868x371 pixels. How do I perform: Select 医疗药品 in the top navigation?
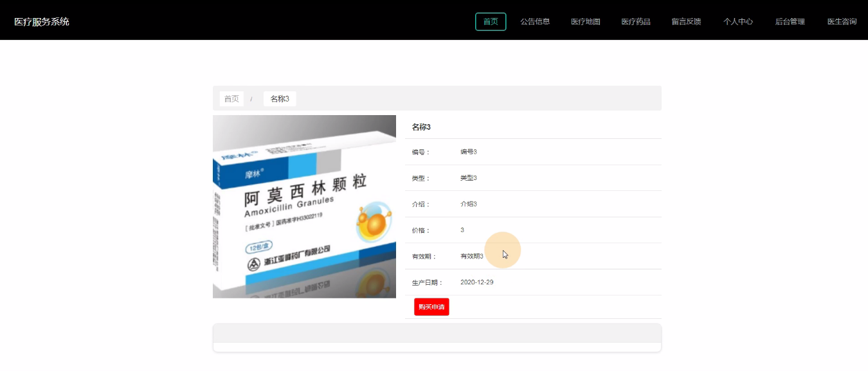pos(636,22)
